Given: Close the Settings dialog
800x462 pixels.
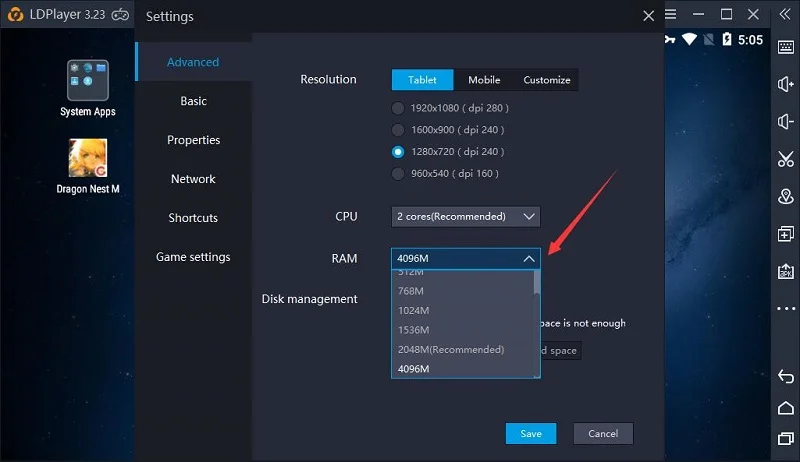Looking at the screenshot, I should coord(648,16).
